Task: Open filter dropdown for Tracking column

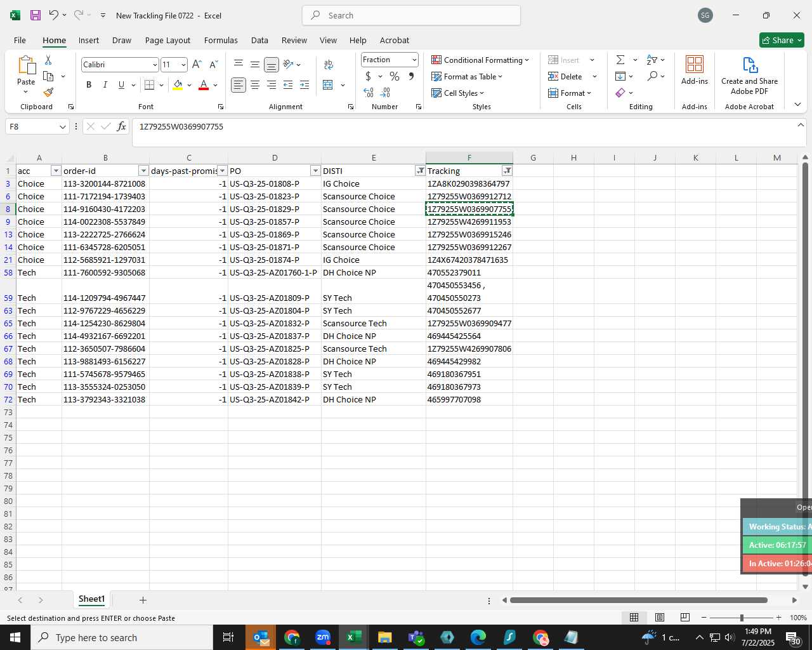Action: pyautogui.click(x=507, y=171)
